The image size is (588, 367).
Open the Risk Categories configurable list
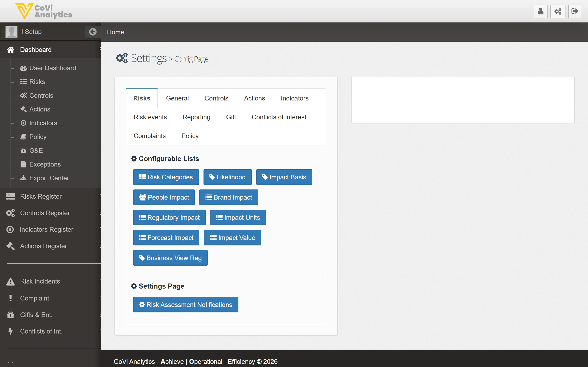[x=166, y=177]
